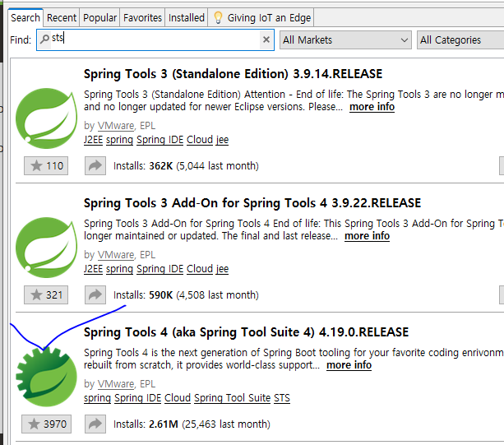The height and width of the screenshot is (445, 504).
Task: Click the magnifier icon in Find box
Action: point(44,39)
